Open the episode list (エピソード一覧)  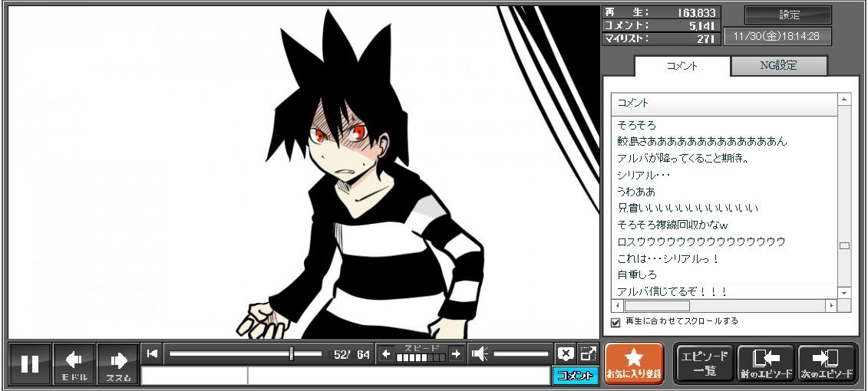coord(705,363)
